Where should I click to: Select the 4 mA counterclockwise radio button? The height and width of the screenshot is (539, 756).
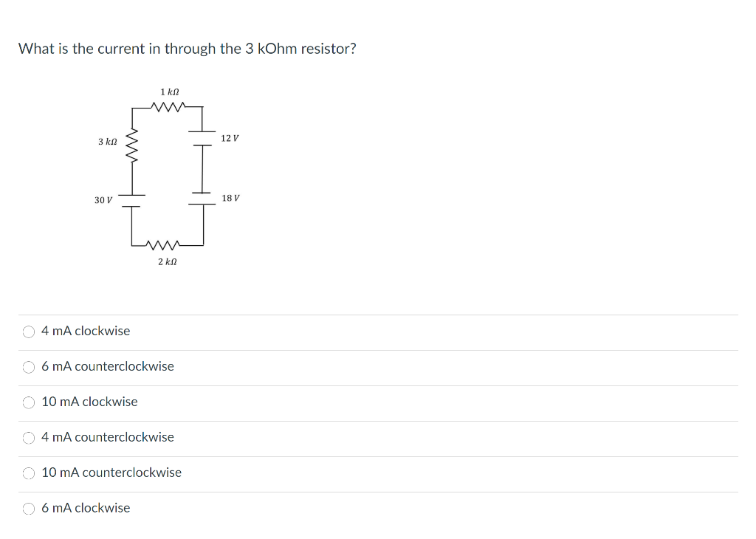(28, 437)
